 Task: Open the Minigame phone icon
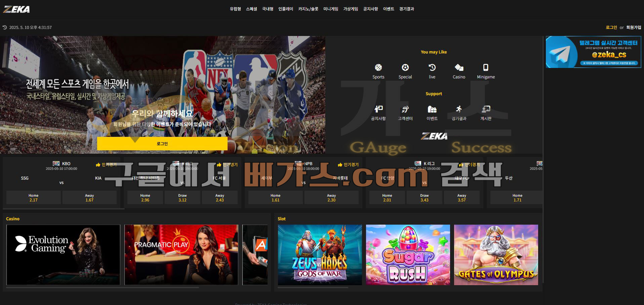click(486, 68)
